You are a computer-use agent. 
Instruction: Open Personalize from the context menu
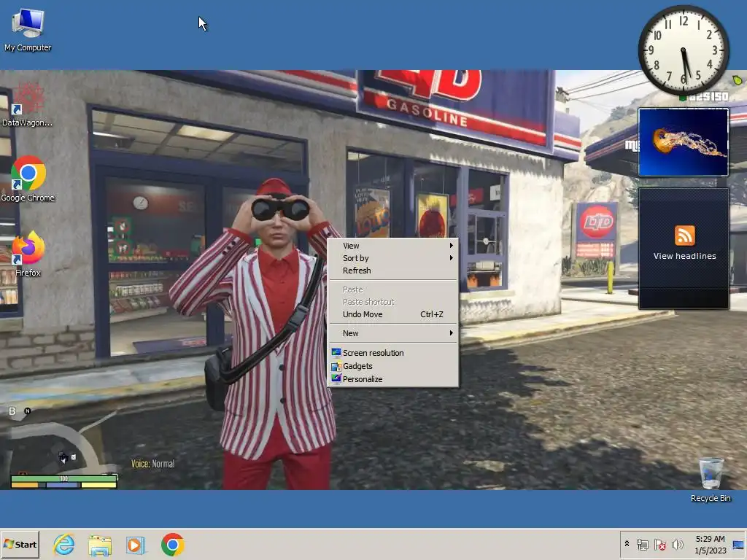[393, 379]
